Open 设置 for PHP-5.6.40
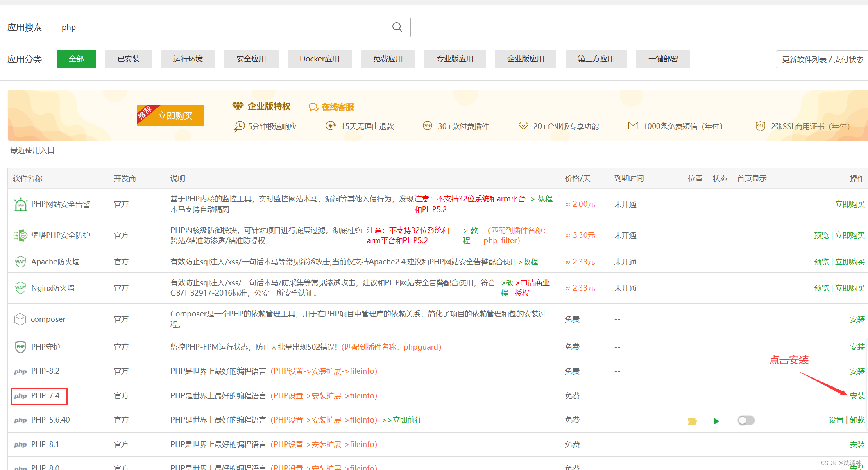Screen dimensions: 868x470 836,420
